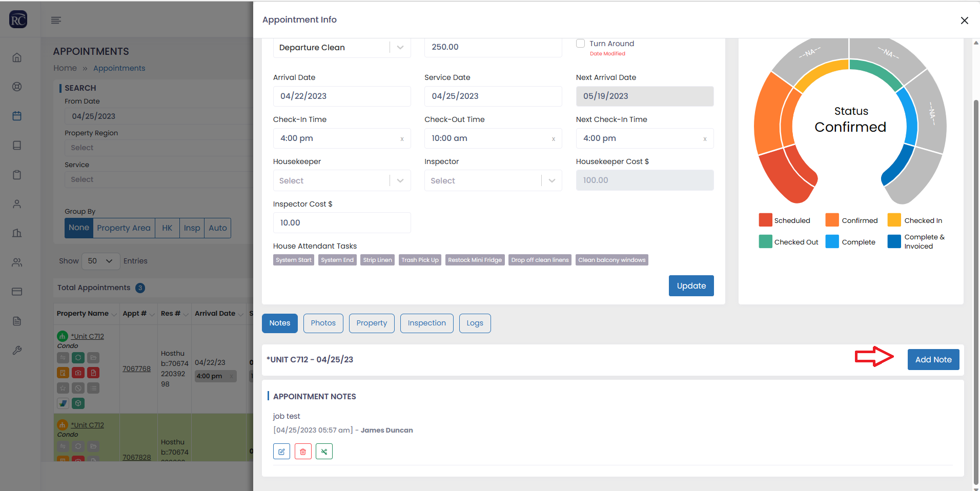Viewport: 980px width, 491px height.
Task: Click red camera icon on first Unit C712 row
Action: [78, 373]
